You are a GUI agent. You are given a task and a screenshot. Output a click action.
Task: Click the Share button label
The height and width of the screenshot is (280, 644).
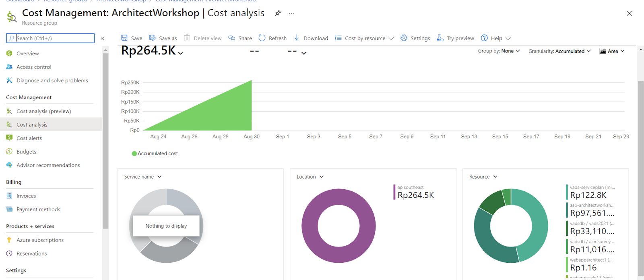point(245,38)
